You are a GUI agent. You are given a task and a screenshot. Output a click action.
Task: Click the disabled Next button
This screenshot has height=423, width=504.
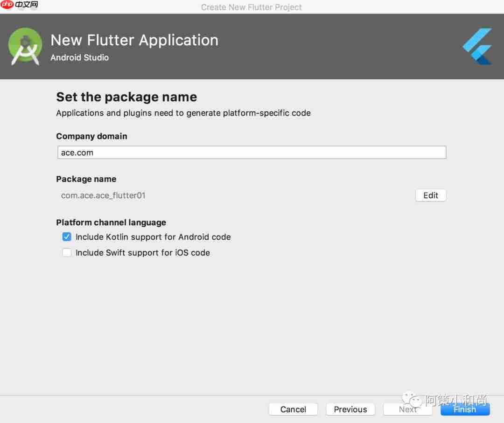[407, 409]
